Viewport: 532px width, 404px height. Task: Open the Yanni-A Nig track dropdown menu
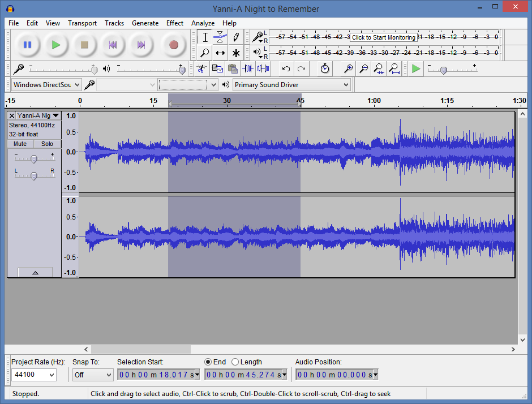(38, 115)
